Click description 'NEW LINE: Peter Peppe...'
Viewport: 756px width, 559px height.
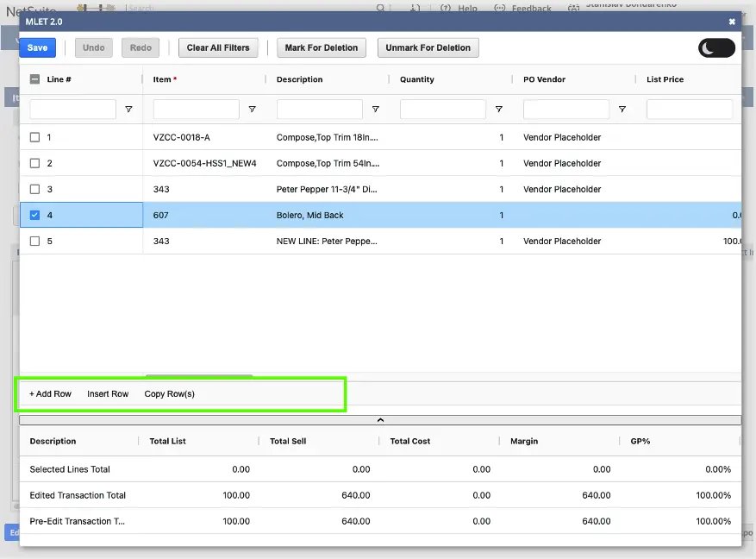(x=327, y=242)
